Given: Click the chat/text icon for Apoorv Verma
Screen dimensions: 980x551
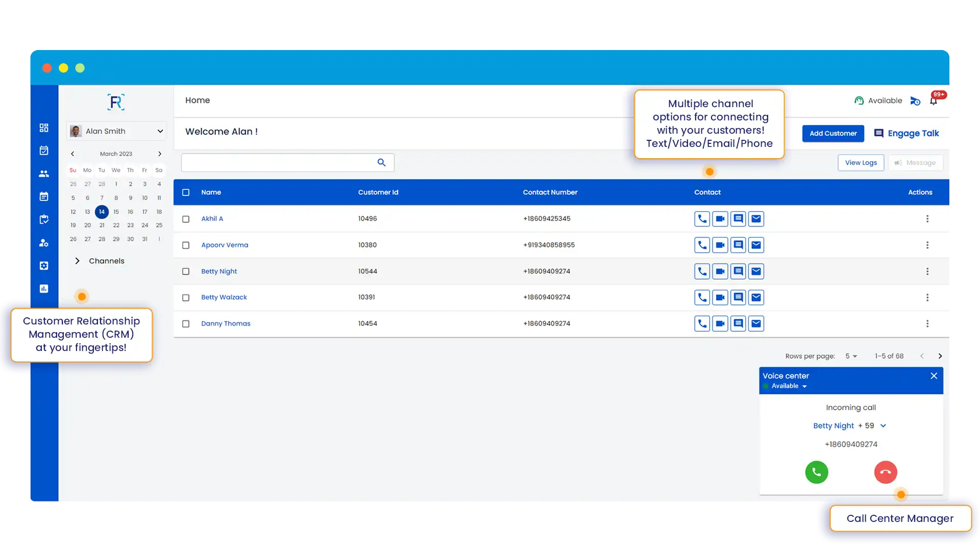Looking at the screenshot, I should click(738, 245).
